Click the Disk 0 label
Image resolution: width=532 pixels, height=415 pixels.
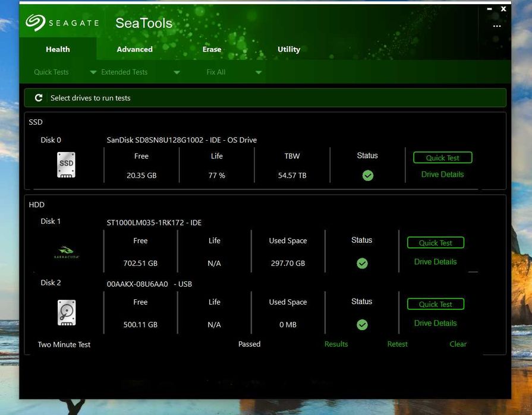(51, 140)
